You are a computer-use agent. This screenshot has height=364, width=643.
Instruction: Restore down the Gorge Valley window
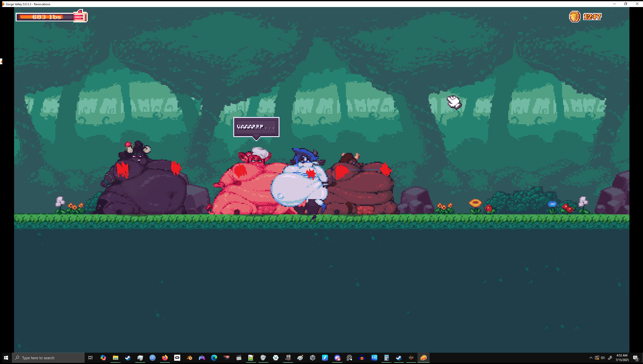(626, 4)
